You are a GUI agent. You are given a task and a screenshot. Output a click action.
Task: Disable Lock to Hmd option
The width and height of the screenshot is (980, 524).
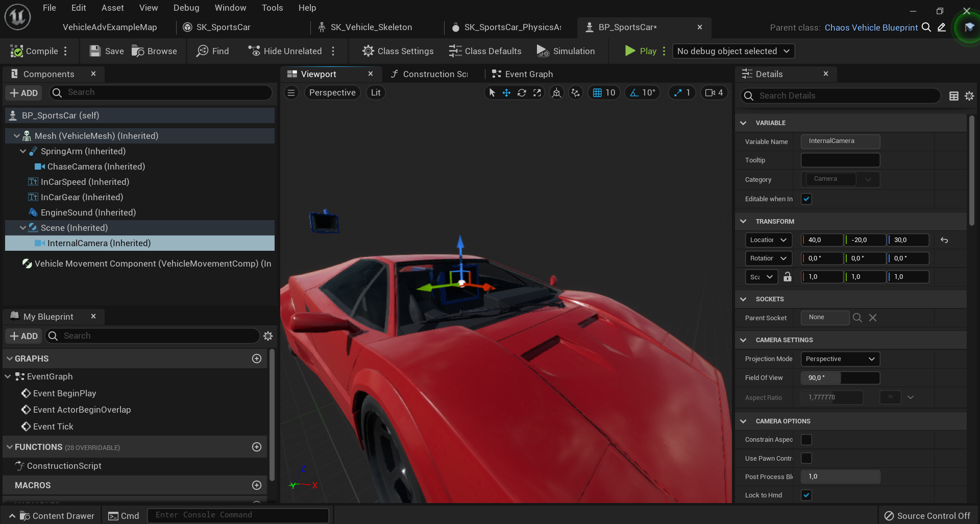[806, 495]
